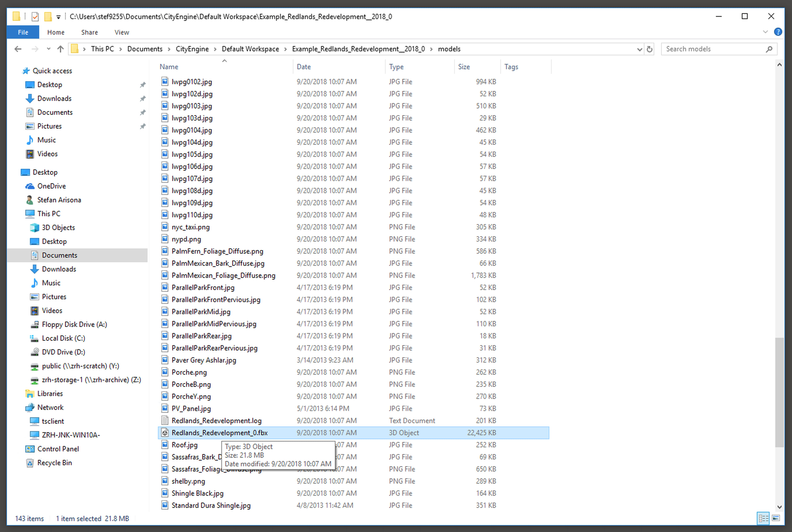The height and width of the screenshot is (532, 792).
Task: Switch to details view icon
Action: [x=763, y=518]
